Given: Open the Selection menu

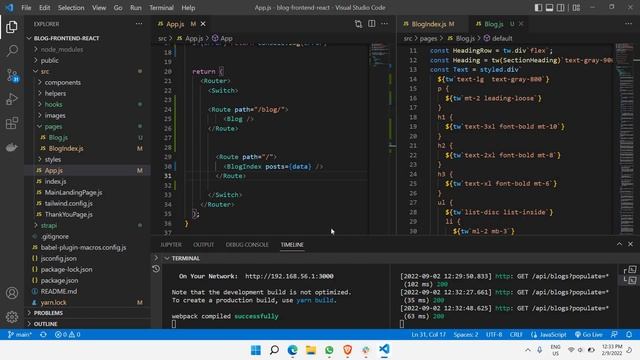Looking at the screenshot, I should point(71,7).
